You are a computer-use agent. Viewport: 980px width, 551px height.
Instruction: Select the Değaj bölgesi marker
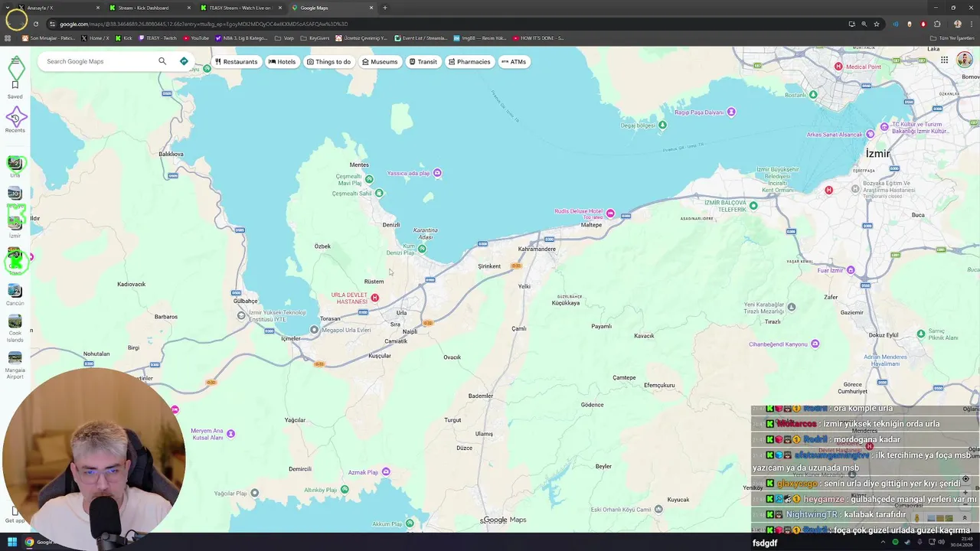[663, 124]
